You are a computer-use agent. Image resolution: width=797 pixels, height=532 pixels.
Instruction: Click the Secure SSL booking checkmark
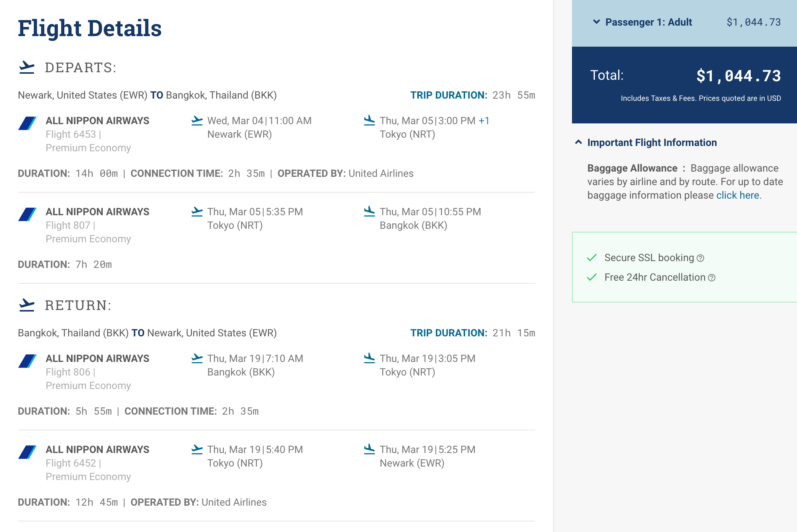coord(592,258)
